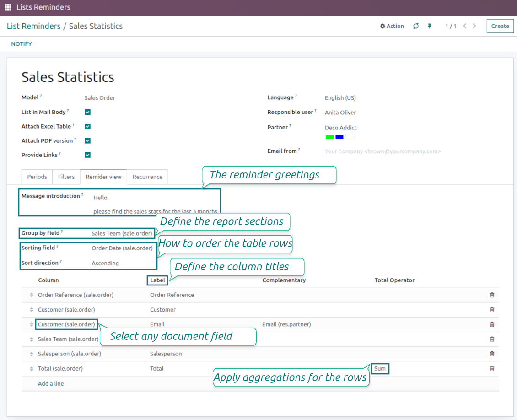Click drag handle of Salesperson row
517x420 pixels.
31,354
